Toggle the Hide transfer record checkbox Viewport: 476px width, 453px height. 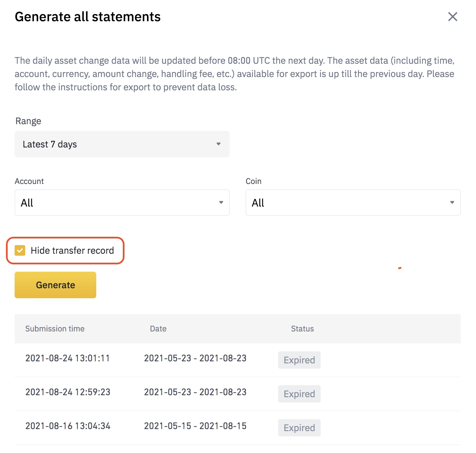pyautogui.click(x=20, y=250)
